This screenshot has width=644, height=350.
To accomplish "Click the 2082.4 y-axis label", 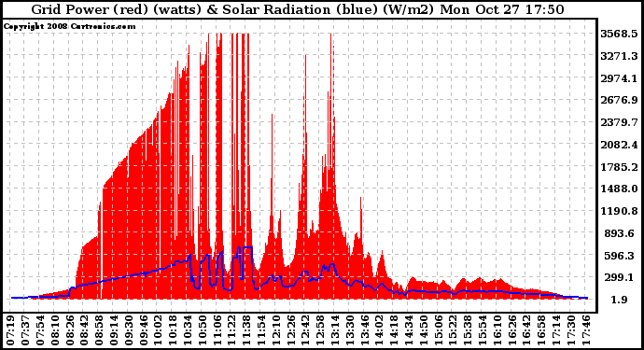I will coord(619,145).
